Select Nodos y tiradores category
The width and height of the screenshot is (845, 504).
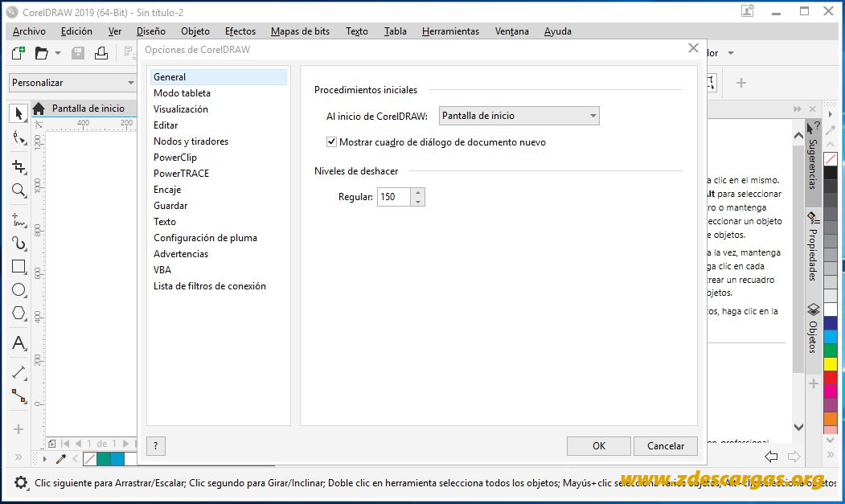pos(191,141)
